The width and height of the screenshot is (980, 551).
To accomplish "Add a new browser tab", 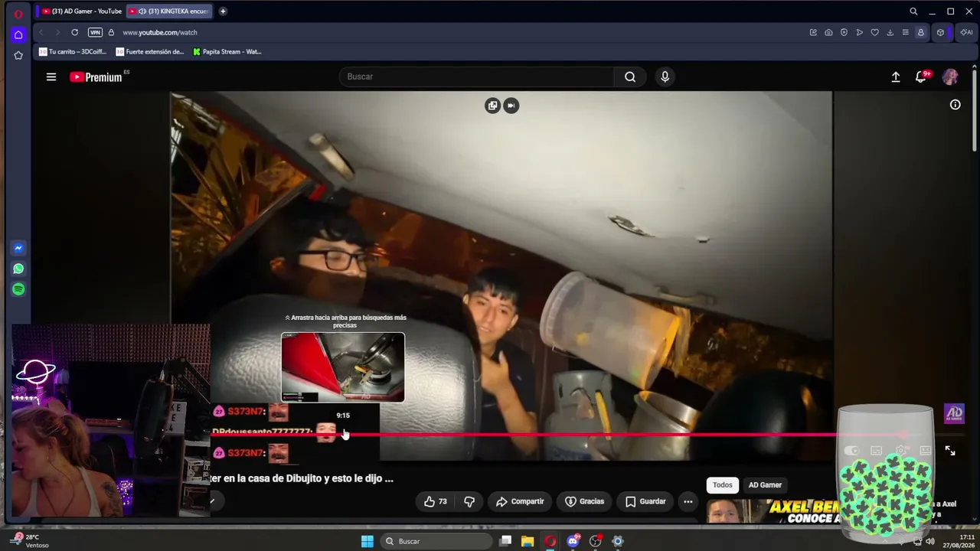I will coord(223,11).
